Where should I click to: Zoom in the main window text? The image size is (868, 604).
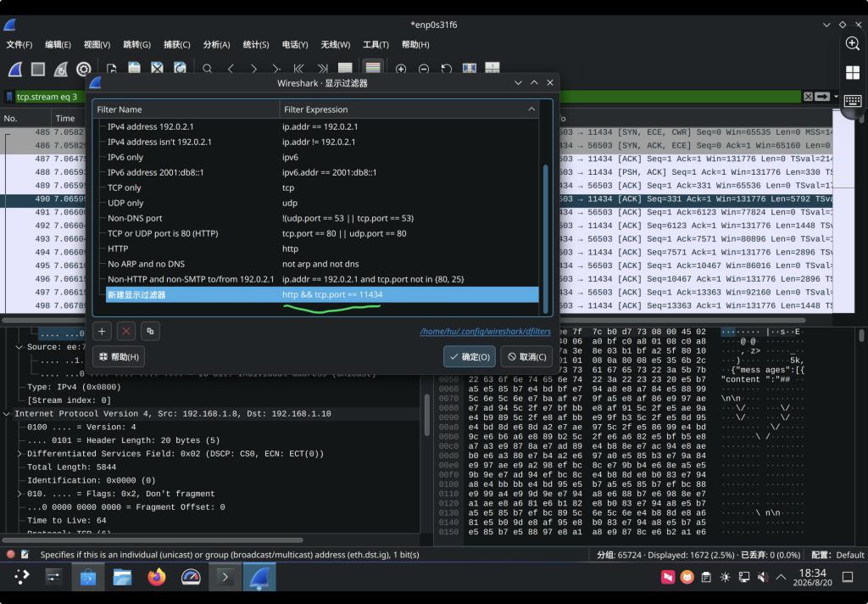401,69
